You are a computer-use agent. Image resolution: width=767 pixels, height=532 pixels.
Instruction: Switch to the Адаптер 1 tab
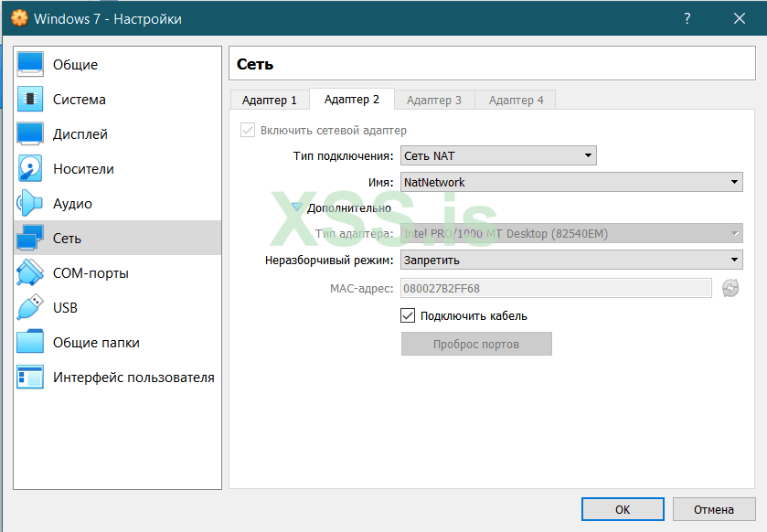click(x=270, y=100)
